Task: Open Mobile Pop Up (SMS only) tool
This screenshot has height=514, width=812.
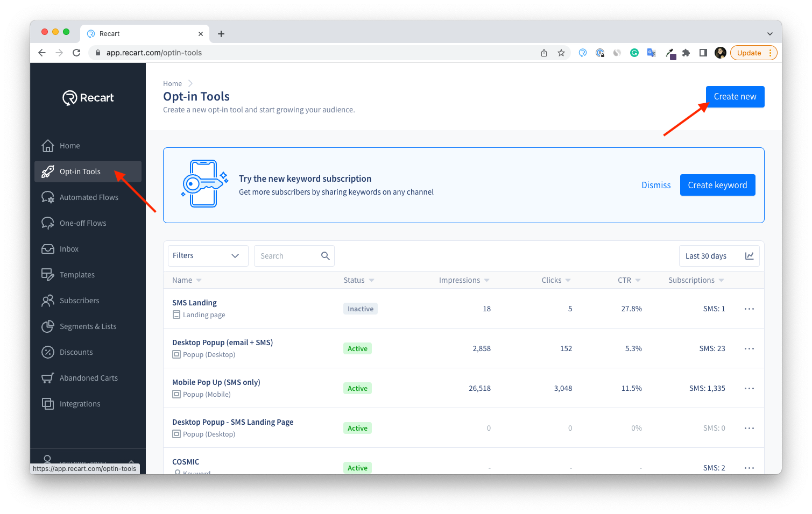Action: coord(216,382)
